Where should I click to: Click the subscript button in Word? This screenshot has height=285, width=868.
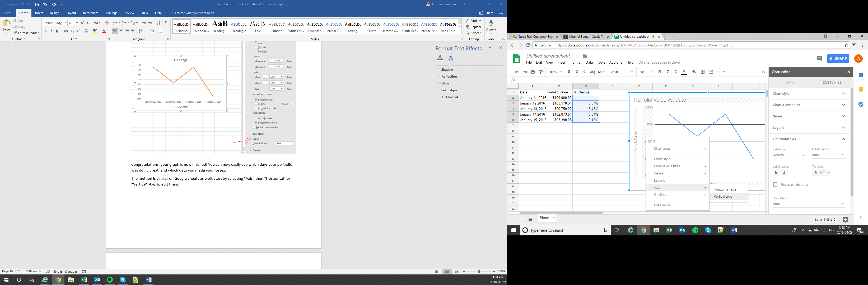pyautogui.click(x=72, y=31)
